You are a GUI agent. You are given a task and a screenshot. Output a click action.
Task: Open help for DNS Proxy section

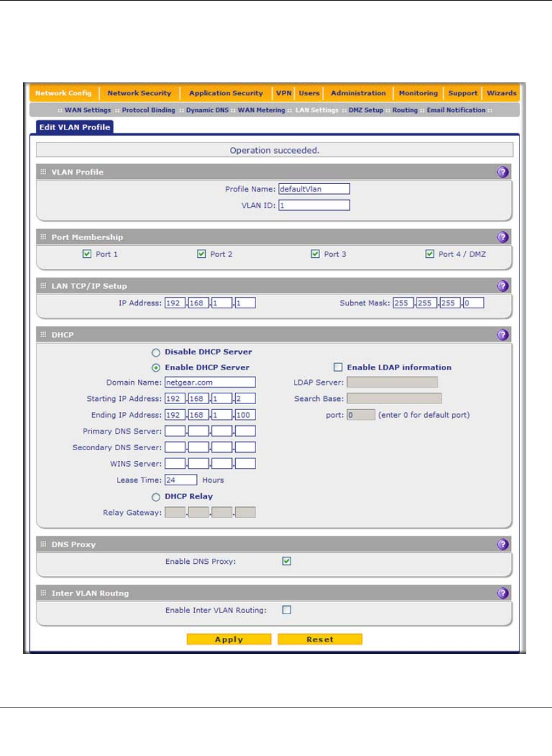point(502,545)
